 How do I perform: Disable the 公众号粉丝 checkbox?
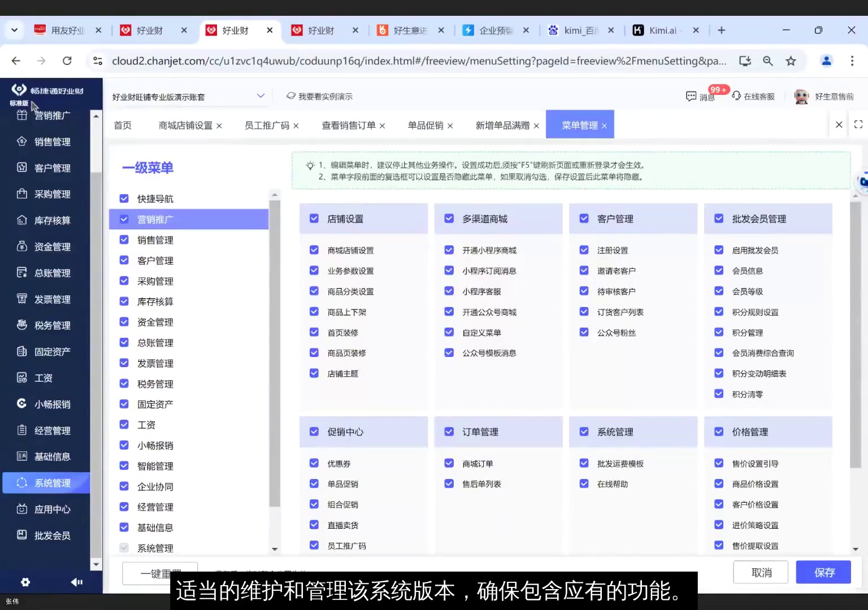coord(584,332)
